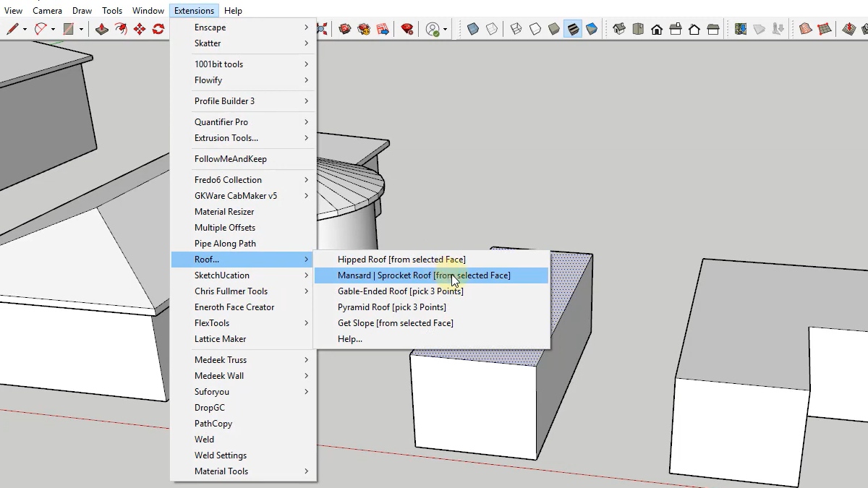Screen dimensions: 868x488
Task: Open Eneroth Face Creator
Action: pyautogui.click(x=244, y=307)
